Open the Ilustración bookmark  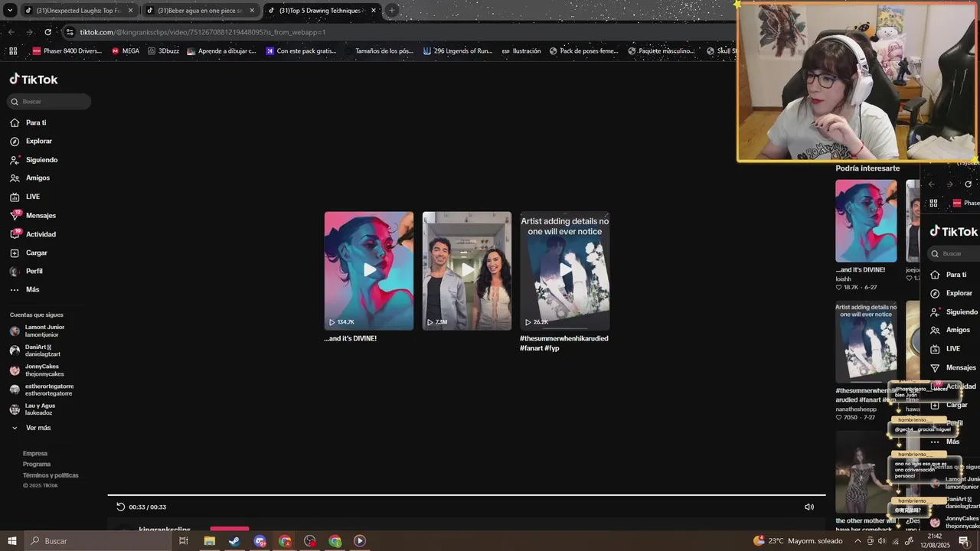[x=521, y=51]
